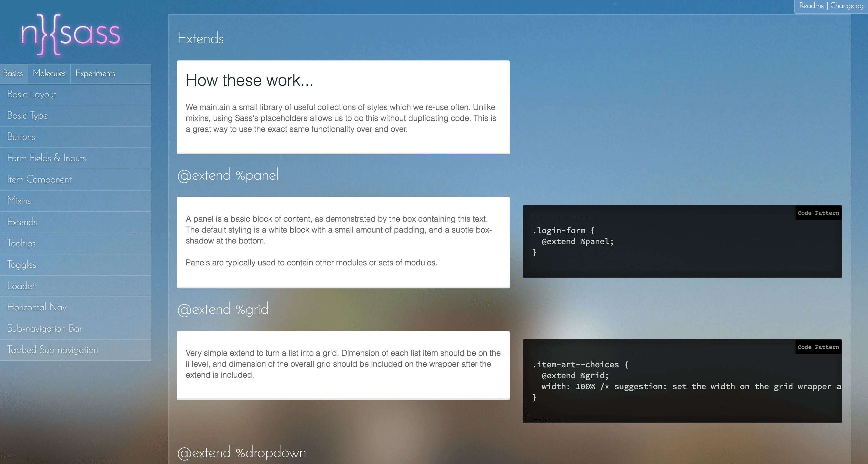
Task: Navigate to Basic Type
Action: (x=75, y=116)
